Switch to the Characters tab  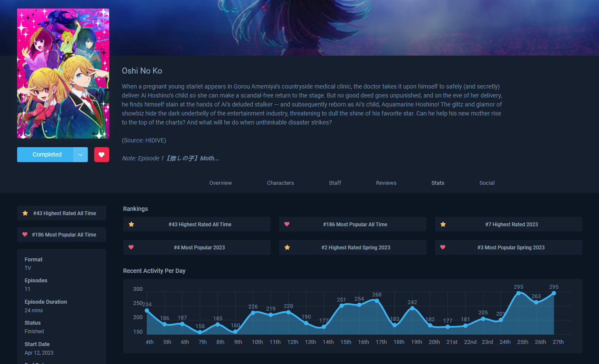coord(280,183)
